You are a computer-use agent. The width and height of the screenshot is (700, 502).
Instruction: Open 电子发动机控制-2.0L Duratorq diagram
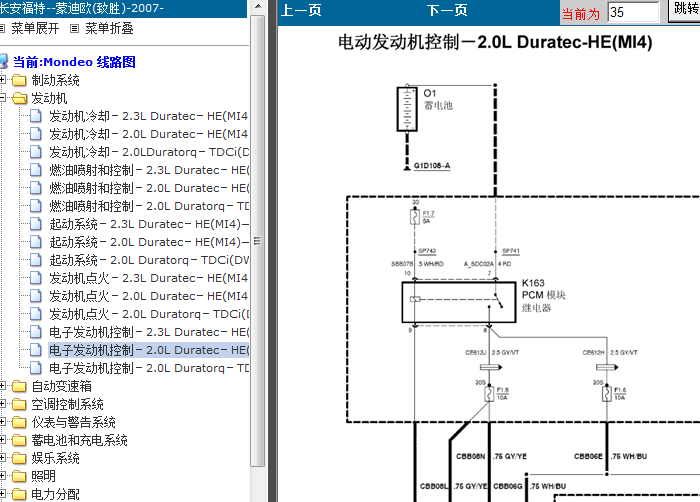click(x=149, y=368)
